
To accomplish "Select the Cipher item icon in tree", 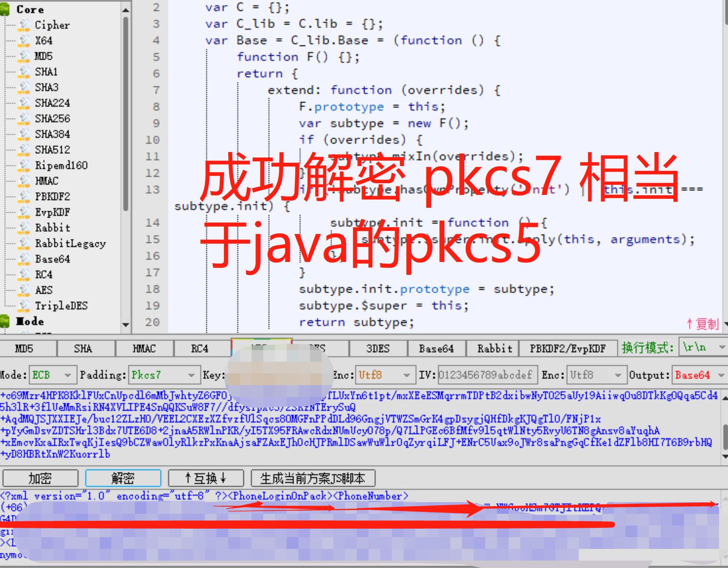I will tap(24, 25).
